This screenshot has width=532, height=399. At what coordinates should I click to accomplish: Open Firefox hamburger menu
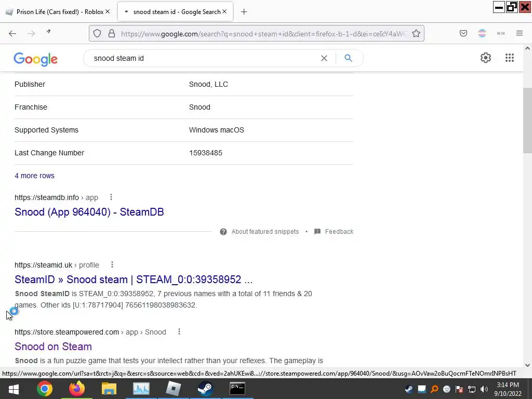click(x=520, y=33)
